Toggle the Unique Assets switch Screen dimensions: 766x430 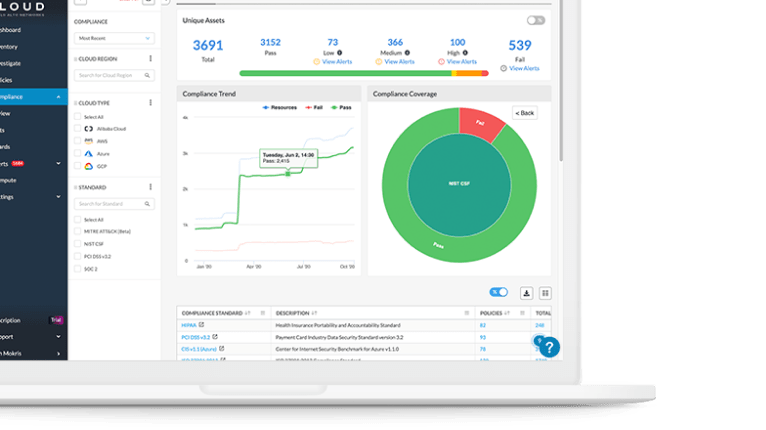click(536, 20)
